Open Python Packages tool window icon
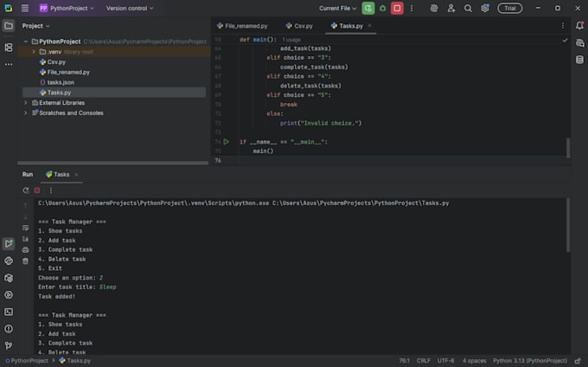Image resolution: width=588 pixels, height=367 pixels. (x=9, y=278)
